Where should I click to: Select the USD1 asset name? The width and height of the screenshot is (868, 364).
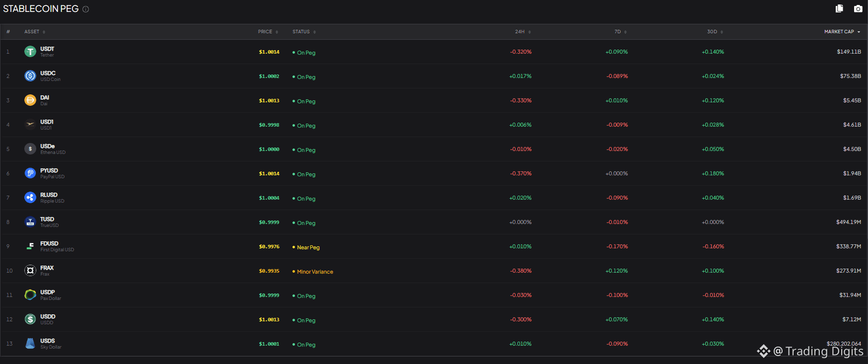(47, 122)
